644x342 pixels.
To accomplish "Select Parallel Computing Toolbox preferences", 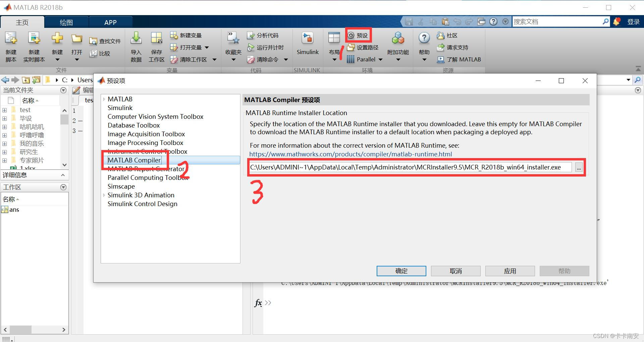I will click(148, 178).
